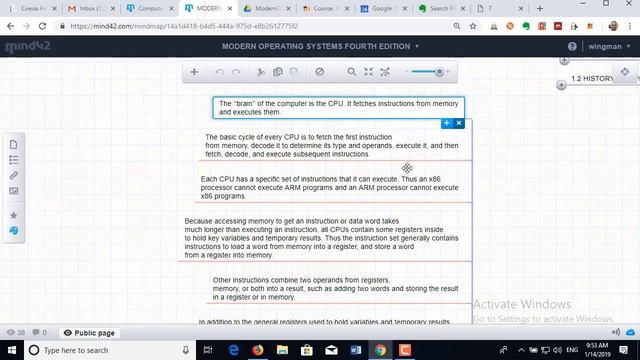Open the Windows Start menu
This screenshot has width=640, height=360.
pos(12,350)
